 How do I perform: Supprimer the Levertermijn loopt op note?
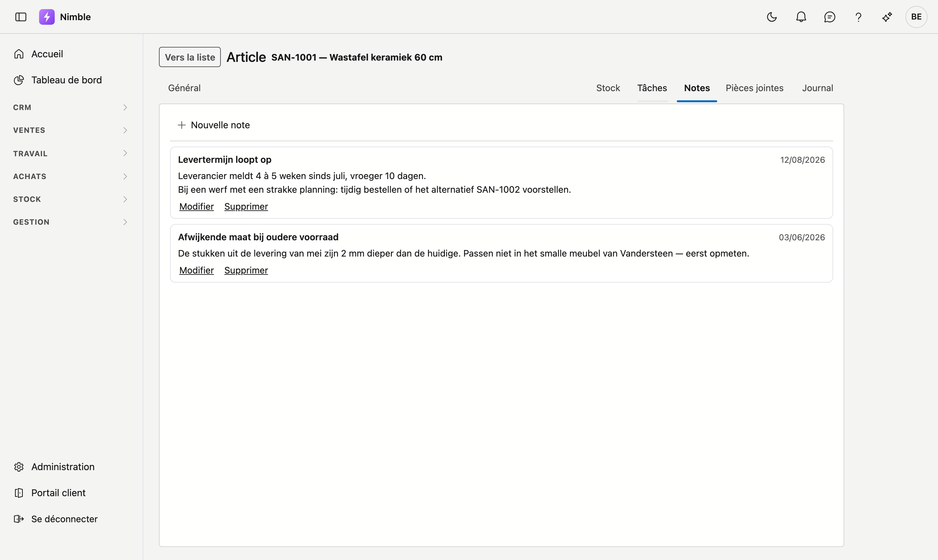point(246,206)
